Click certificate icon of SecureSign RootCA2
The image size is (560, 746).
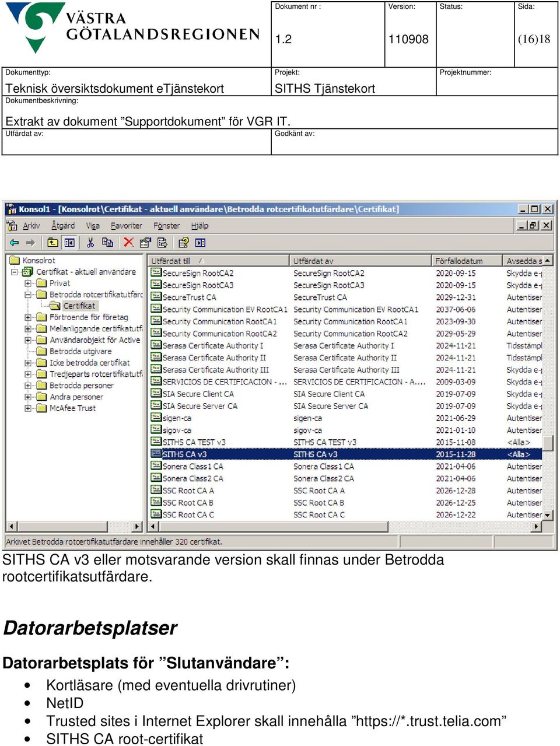tap(156, 272)
